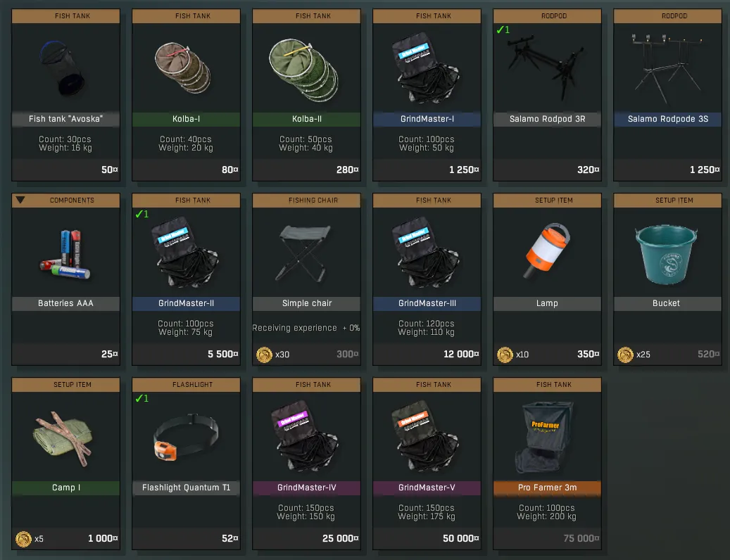Select the Kolba-II green keepnet icon
This screenshot has height=560, width=730.
click(x=304, y=70)
